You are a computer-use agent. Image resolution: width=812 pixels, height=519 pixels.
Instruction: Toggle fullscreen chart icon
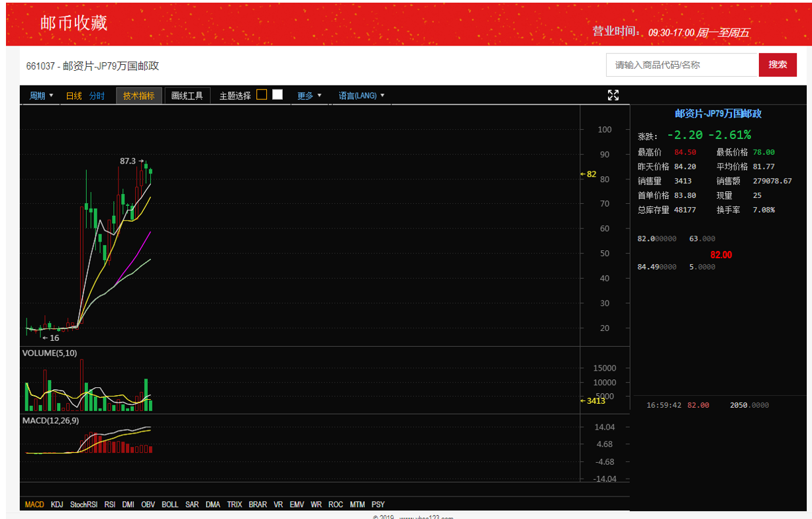tap(613, 95)
